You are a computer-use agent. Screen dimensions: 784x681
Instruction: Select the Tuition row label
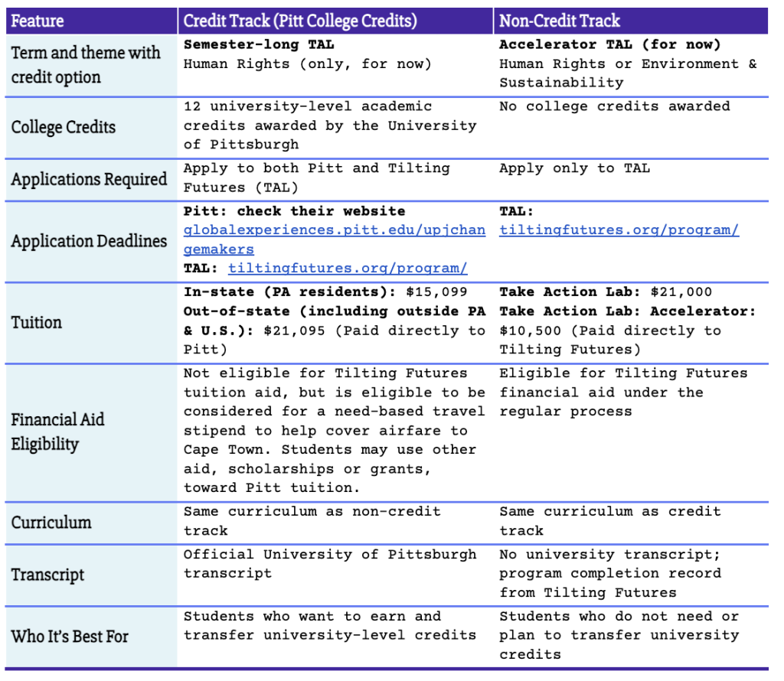pyautogui.click(x=37, y=322)
